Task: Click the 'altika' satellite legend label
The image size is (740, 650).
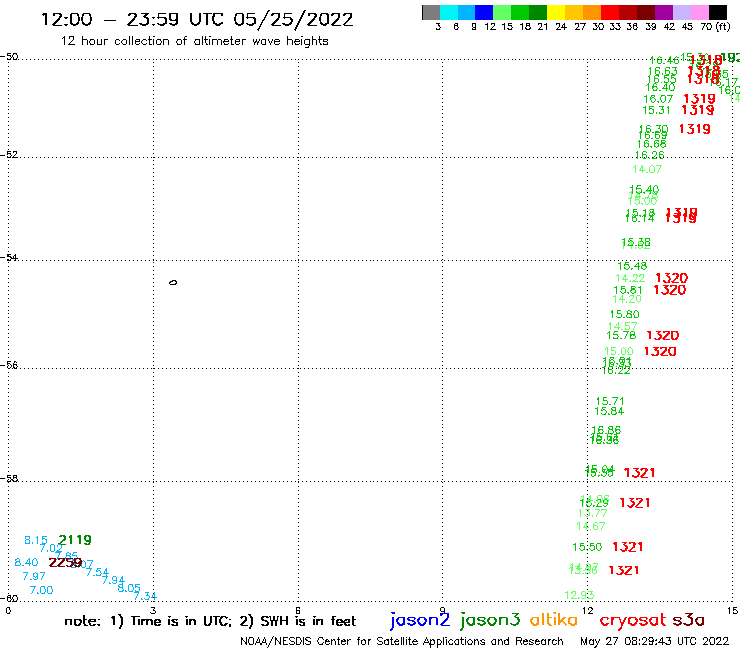Action: [554, 620]
